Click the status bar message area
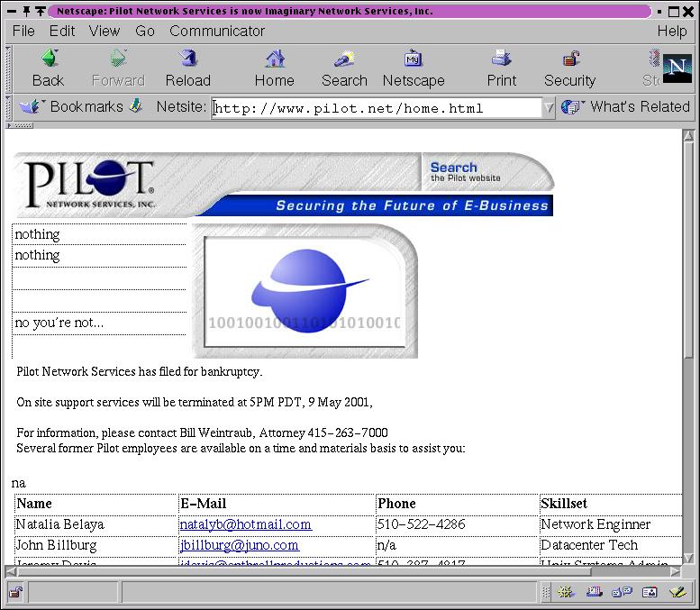 (x=329, y=593)
